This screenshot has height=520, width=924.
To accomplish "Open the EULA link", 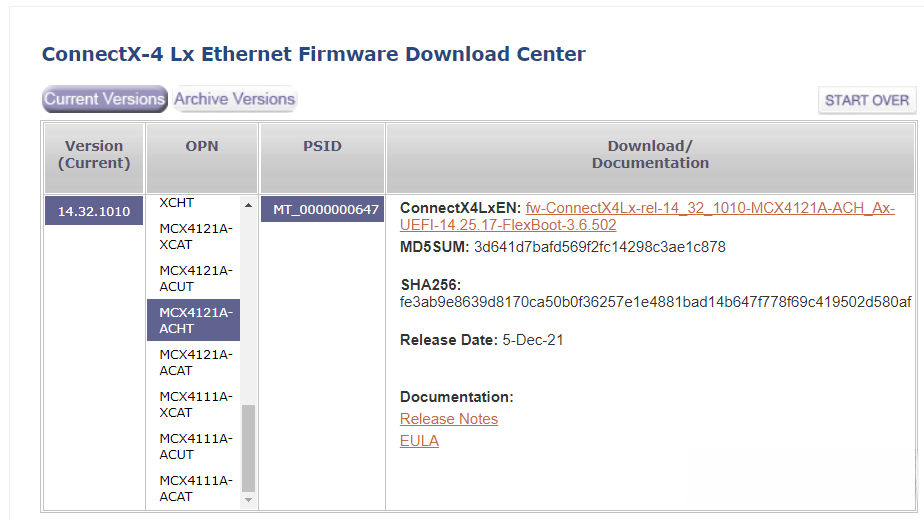I will (x=419, y=441).
